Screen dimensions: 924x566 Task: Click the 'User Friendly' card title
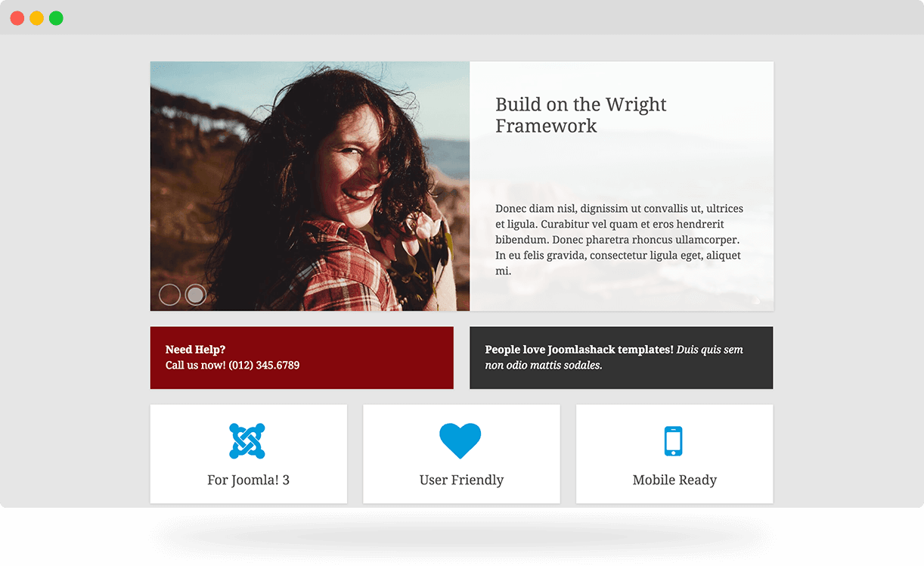pyautogui.click(x=461, y=480)
